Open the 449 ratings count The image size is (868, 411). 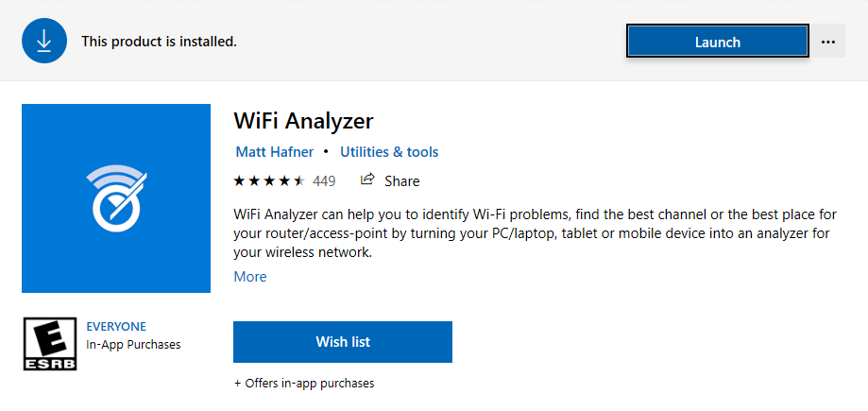(324, 181)
